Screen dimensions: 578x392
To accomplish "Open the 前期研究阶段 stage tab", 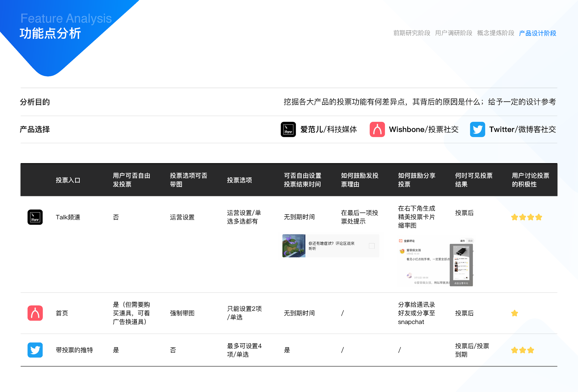I will (x=412, y=33).
